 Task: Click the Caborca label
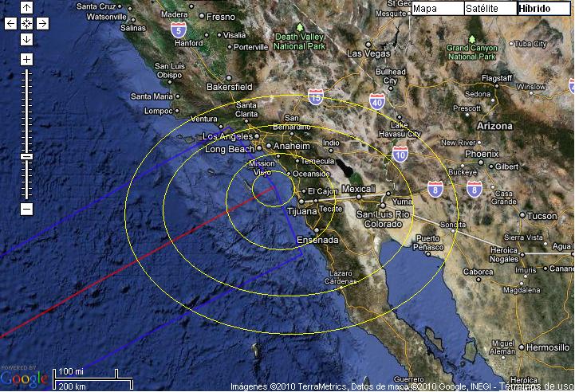click(x=478, y=272)
